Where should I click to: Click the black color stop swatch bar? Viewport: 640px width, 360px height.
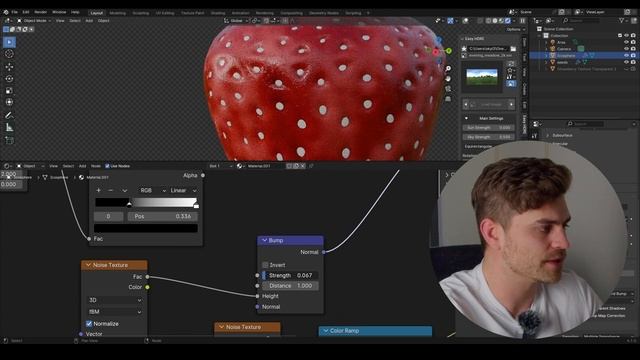coord(146,228)
